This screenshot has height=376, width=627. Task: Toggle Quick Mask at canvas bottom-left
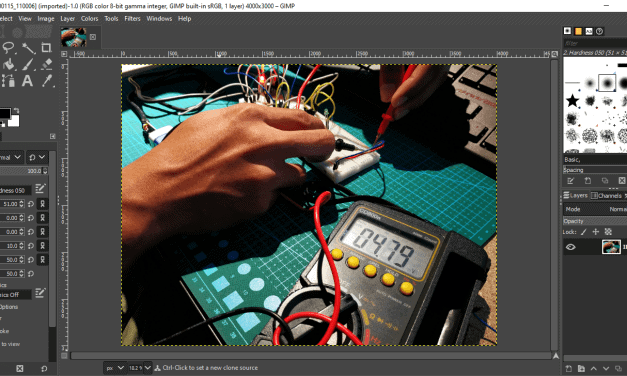point(64,355)
